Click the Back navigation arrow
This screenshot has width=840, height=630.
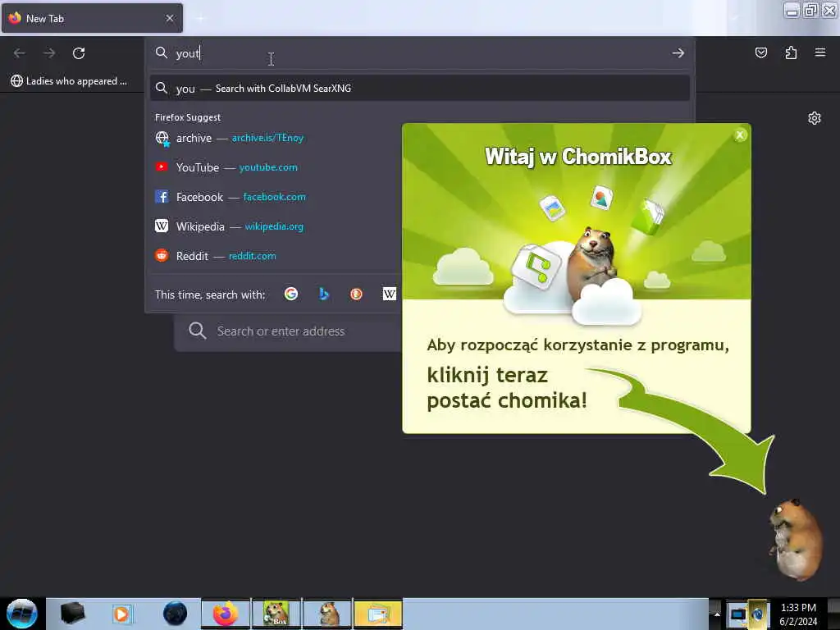pyautogui.click(x=20, y=53)
